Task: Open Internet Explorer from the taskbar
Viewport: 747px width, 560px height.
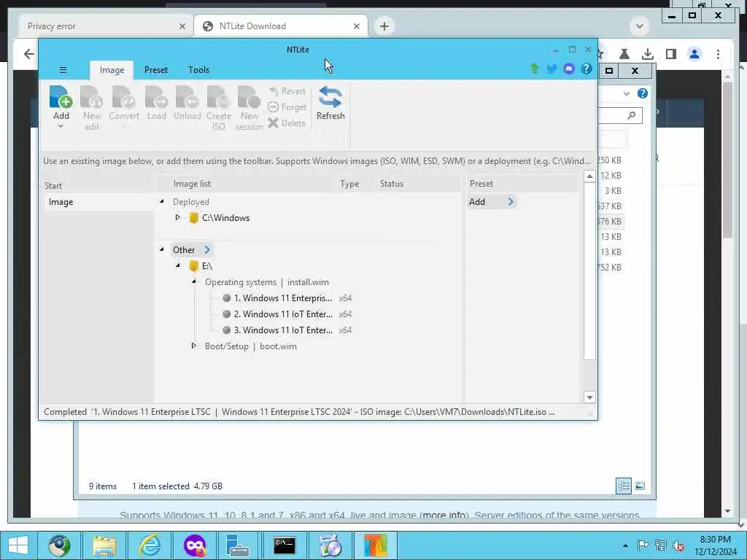Action: coord(150,545)
